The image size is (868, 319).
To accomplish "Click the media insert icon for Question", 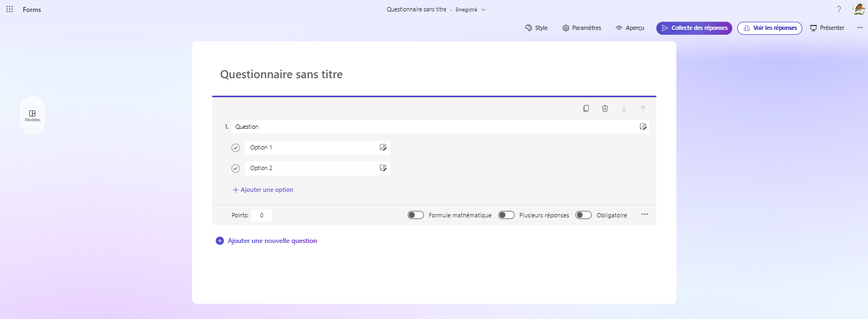I will pyautogui.click(x=643, y=127).
